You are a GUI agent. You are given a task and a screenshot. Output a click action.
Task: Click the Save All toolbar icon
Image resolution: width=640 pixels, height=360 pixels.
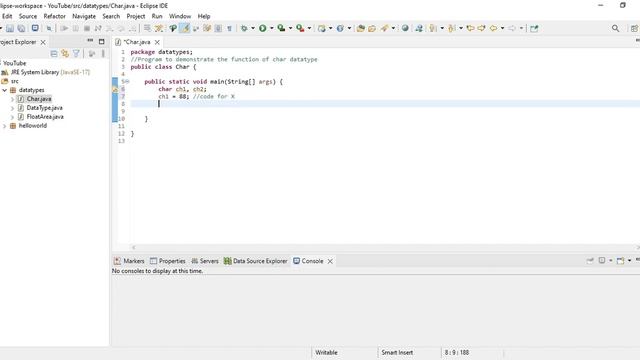click(x=21, y=28)
